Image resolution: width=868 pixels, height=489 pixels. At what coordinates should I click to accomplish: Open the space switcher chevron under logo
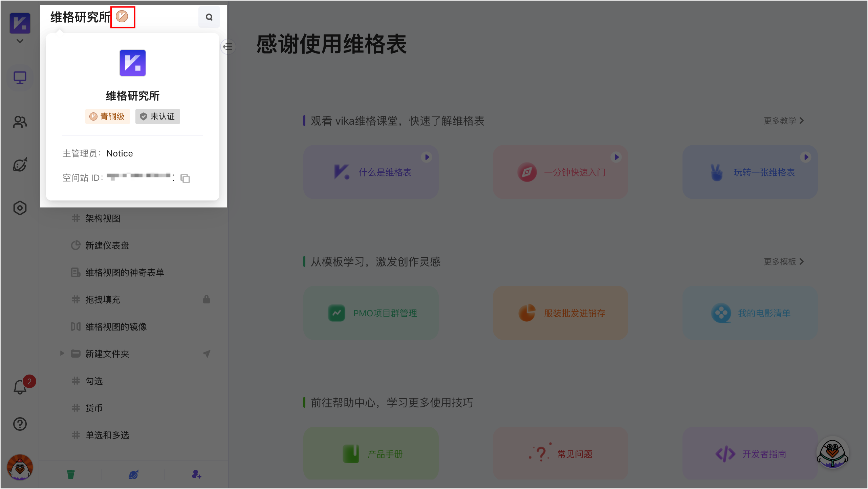pyautogui.click(x=20, y=41)
